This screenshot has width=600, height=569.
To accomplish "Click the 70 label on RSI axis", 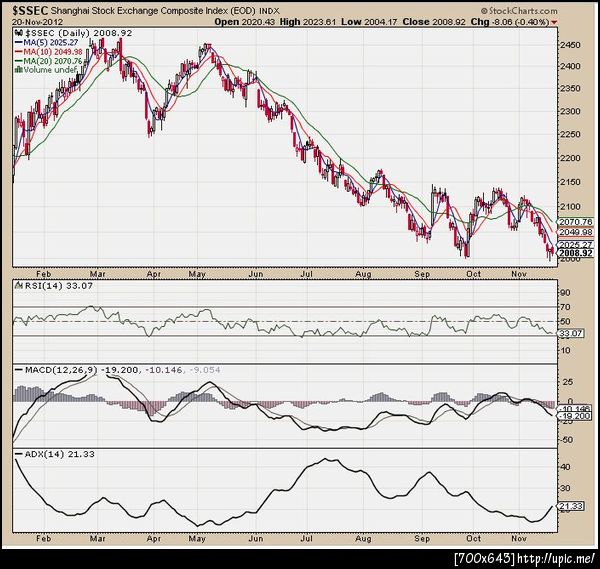I will point(565,307).
